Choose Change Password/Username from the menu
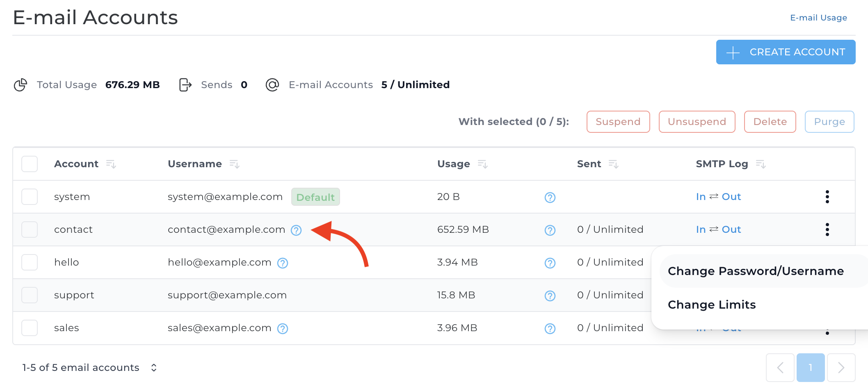The width and height of the screenshot is (868, 391). 756,271
